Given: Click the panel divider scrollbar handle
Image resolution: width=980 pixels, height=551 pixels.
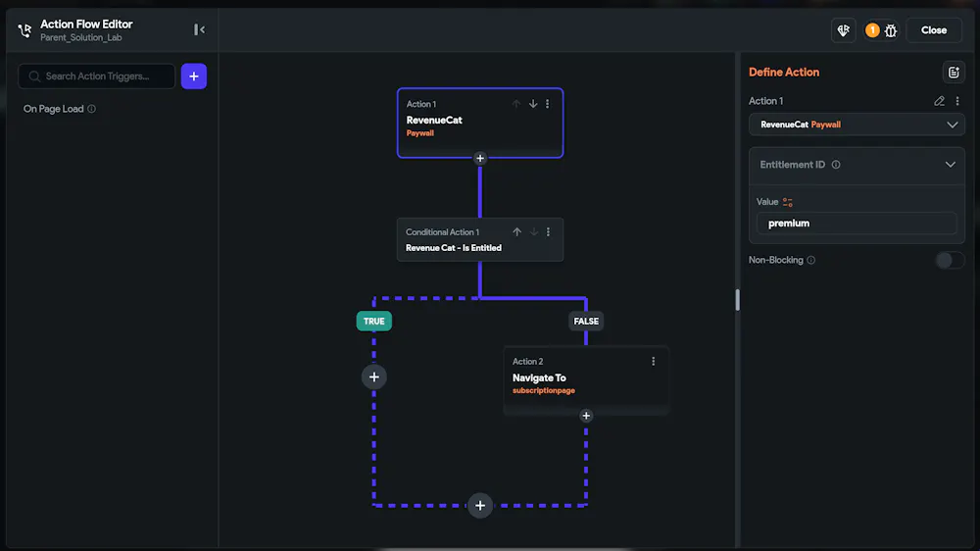Looking at the screenshot, I should [x=738, y=300].
